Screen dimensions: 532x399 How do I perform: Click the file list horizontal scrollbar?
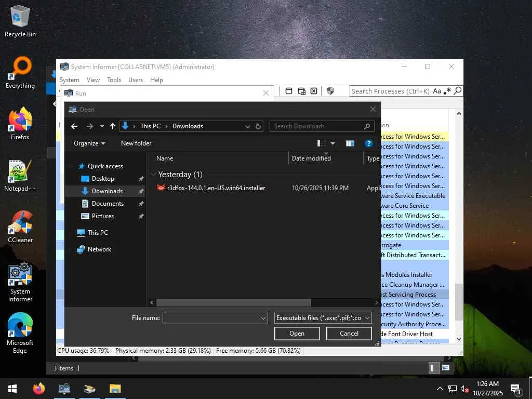coord(233,303)
